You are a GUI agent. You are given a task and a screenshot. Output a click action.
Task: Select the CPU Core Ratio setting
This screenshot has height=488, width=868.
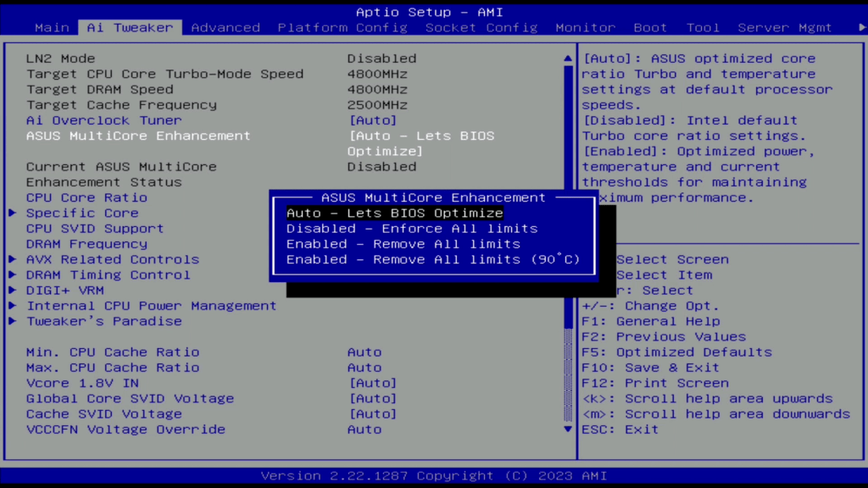(86, 197)
